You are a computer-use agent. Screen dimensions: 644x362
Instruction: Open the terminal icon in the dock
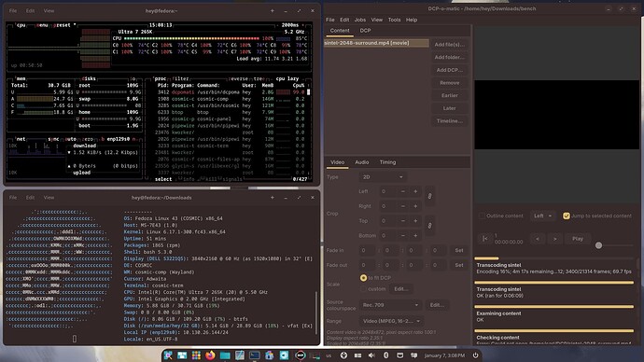255,355
